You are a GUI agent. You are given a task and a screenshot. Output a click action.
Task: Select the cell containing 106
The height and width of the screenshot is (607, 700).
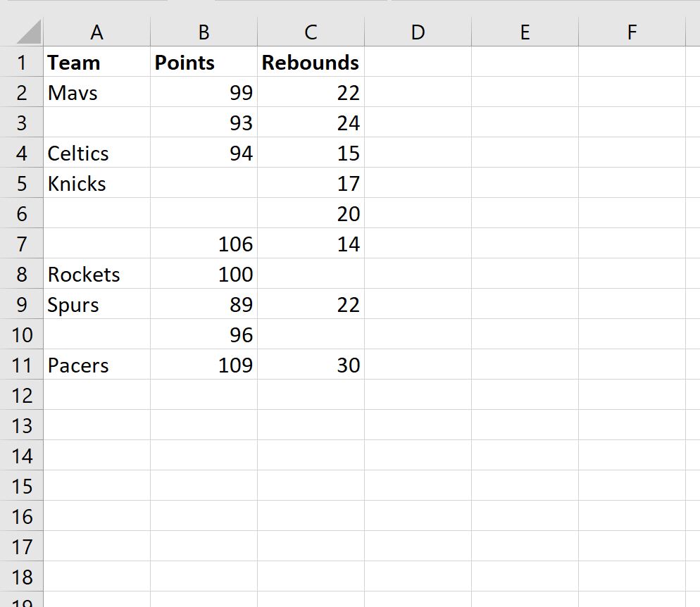[204, 244]
